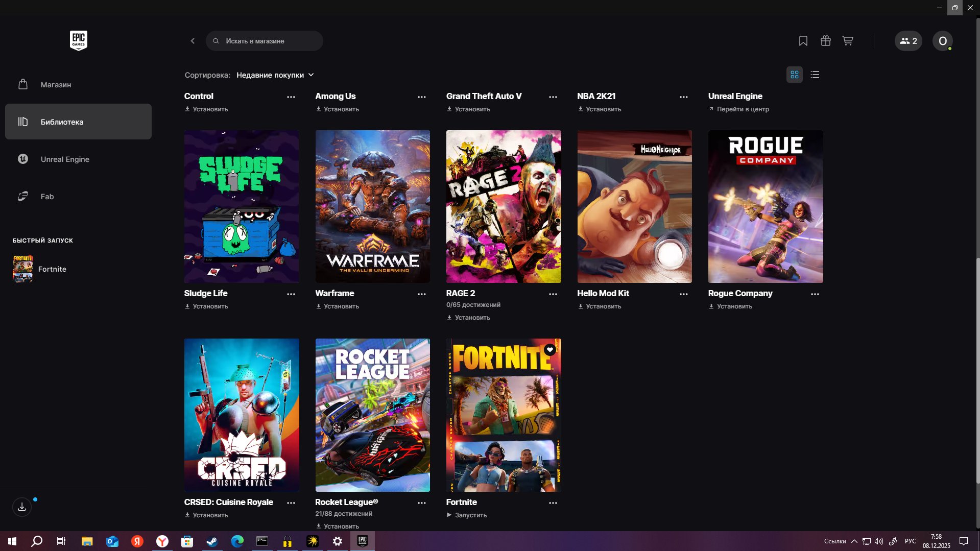Click the back navigation arrow
Viewport: 980px width, 551px height.
point(193,41)
